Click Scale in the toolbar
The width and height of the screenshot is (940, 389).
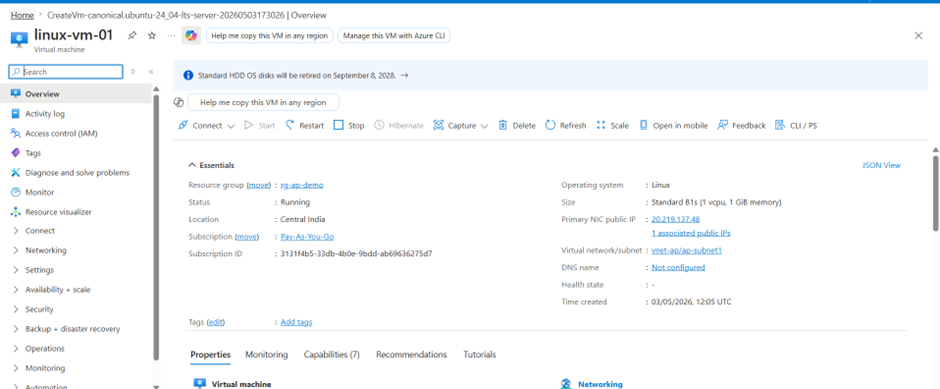(x=613, y=126)
